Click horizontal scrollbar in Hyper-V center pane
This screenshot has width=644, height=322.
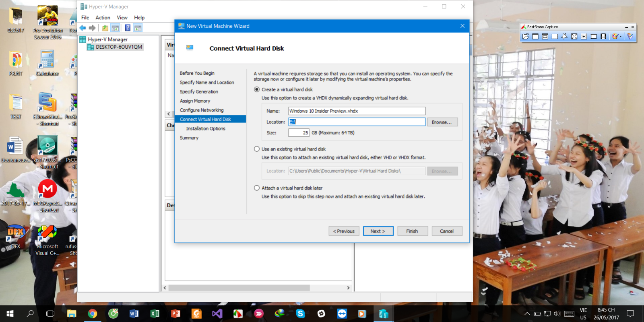point(239,288)
